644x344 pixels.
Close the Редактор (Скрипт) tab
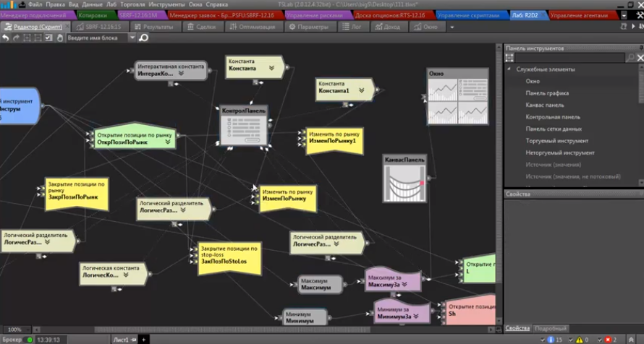click(67, 27)
